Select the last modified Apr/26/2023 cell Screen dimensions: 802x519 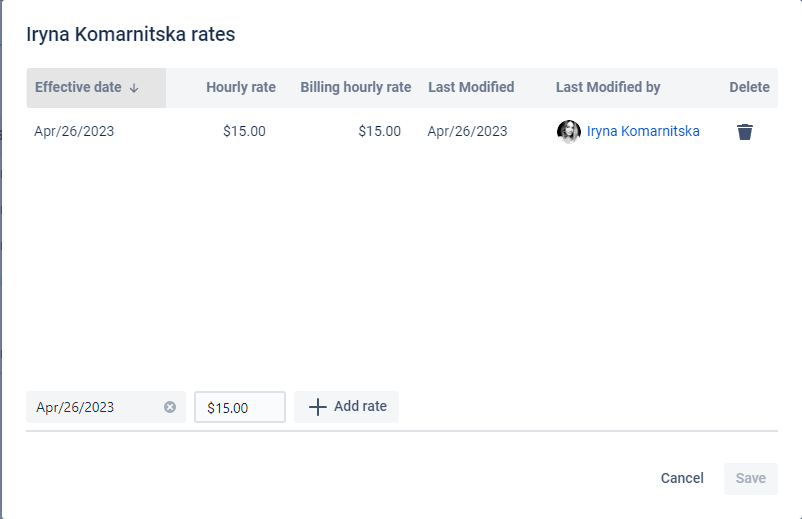click(467, 131)
